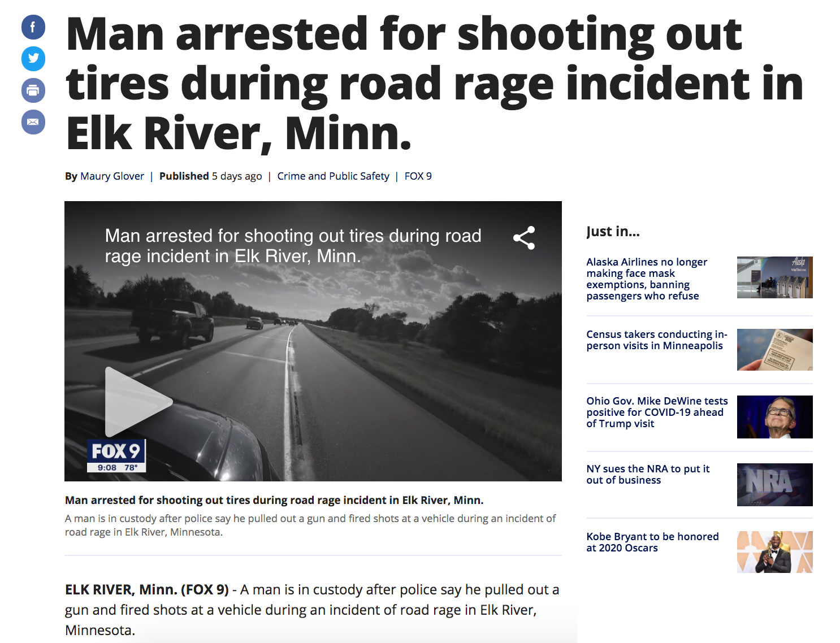Read Ohio Gov. Mike DeWine story
This screenshot has height=643, width=840.
coord(657,412)
